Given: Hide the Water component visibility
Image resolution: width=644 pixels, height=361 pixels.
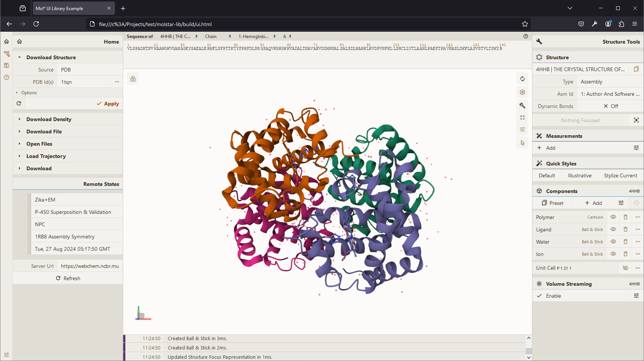Looking at the screenshot, I should tap(613, 242).
